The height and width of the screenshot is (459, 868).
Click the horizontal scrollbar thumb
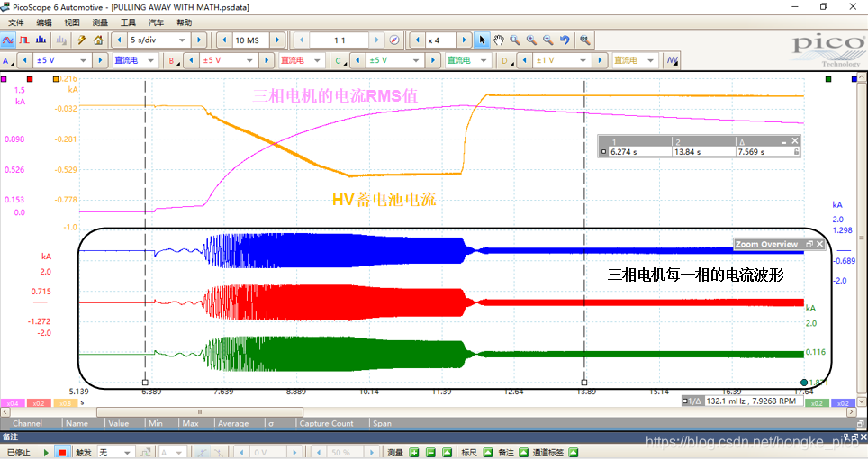click(200, 412)
